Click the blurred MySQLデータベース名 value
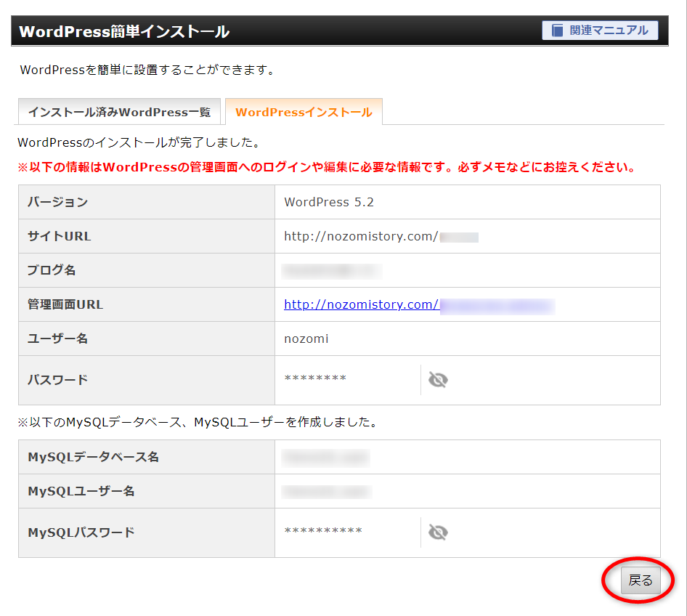This screenshot has width=687, height=616. click(325, 458)
